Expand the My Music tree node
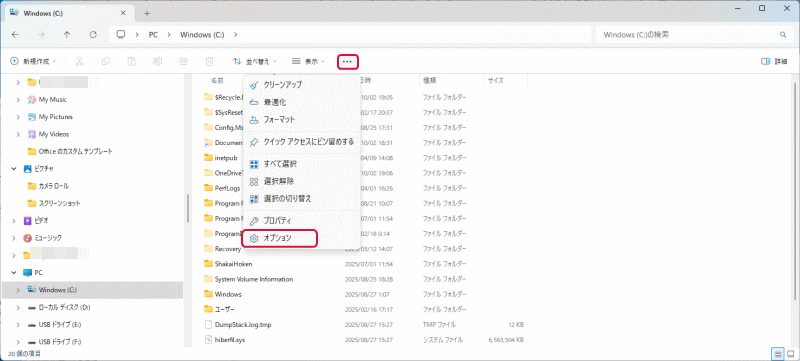Viewport: 800px width, 361px height. (x=18, y=99)
